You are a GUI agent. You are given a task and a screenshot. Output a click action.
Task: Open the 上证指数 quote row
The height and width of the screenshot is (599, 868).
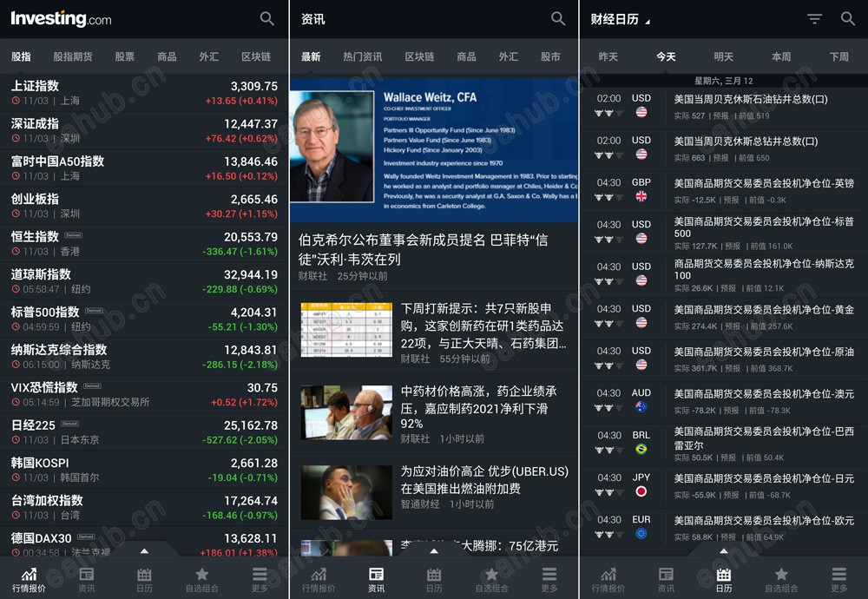click(x=144, y=93)
